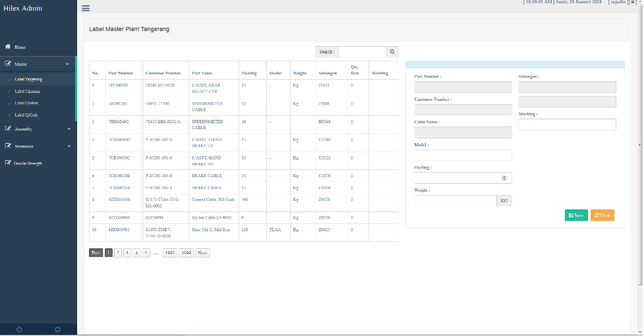The height and width of the screenshot is (336, 644).
Task: Open Label Cirebon submenu item
Action: tap(27, 103)
